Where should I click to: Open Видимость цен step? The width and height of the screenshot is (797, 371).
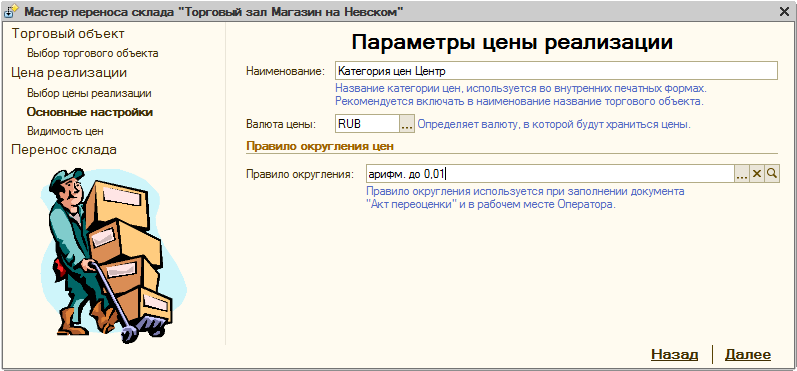(x=65, y=131)
